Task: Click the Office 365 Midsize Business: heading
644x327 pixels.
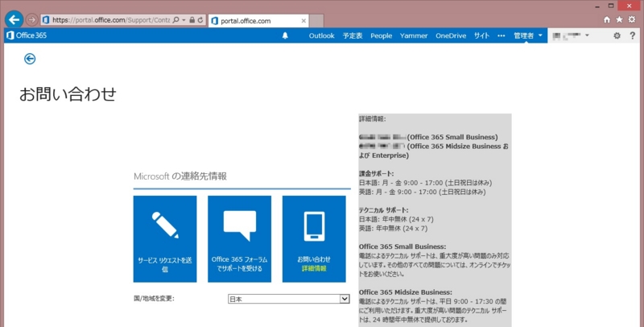Action: click(406, 292)
